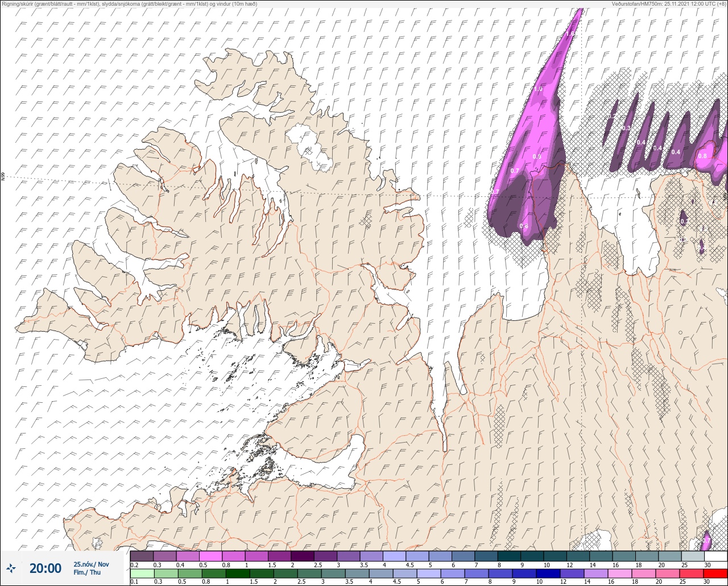Image resolution: width=728 pixels, height=586 pixels.
Task: Pick bottom-row pink swatch labeled 18
Action: (x=644, y=573)
